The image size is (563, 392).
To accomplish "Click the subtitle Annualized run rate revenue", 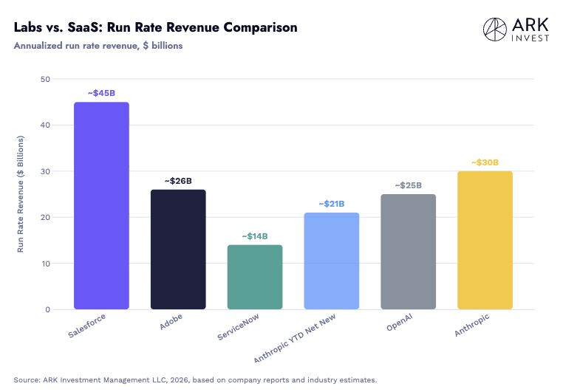I will 98,46.
